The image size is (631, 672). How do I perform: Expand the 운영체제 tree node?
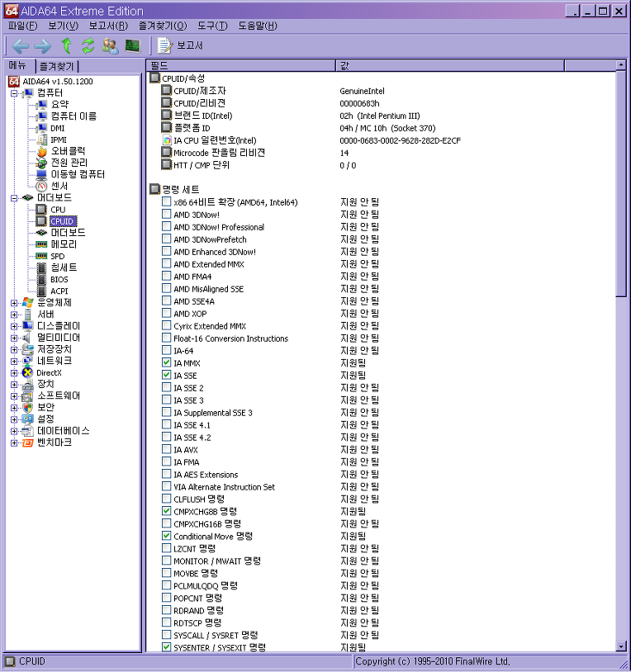point(14,303)
